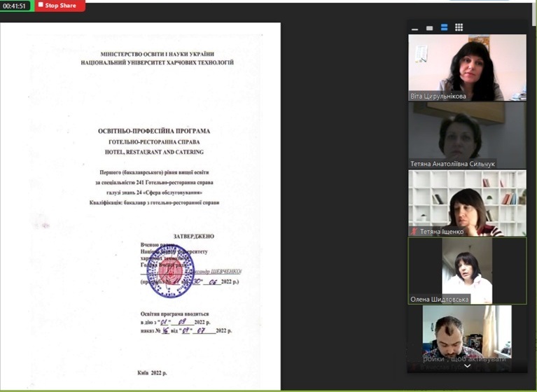Select Олена Шидловська's video thumbnail
The image size is (537, 392).
(x=467, y=271)
